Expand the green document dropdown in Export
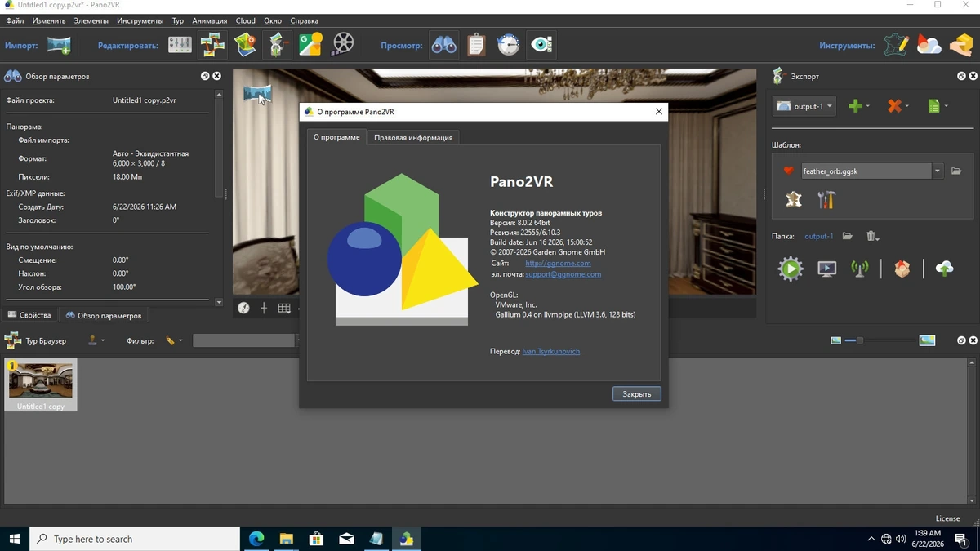Image resolution: width=980 pixels, height=551 pixels. 938,106
